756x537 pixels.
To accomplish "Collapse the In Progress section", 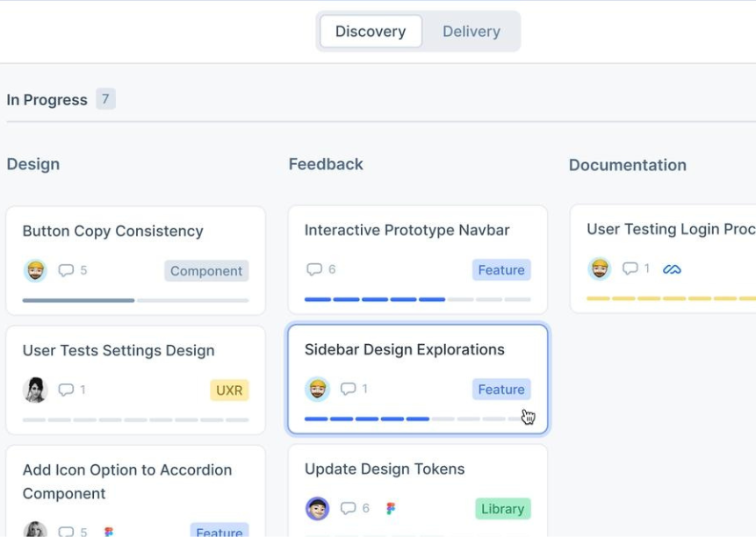I will 47,100.
